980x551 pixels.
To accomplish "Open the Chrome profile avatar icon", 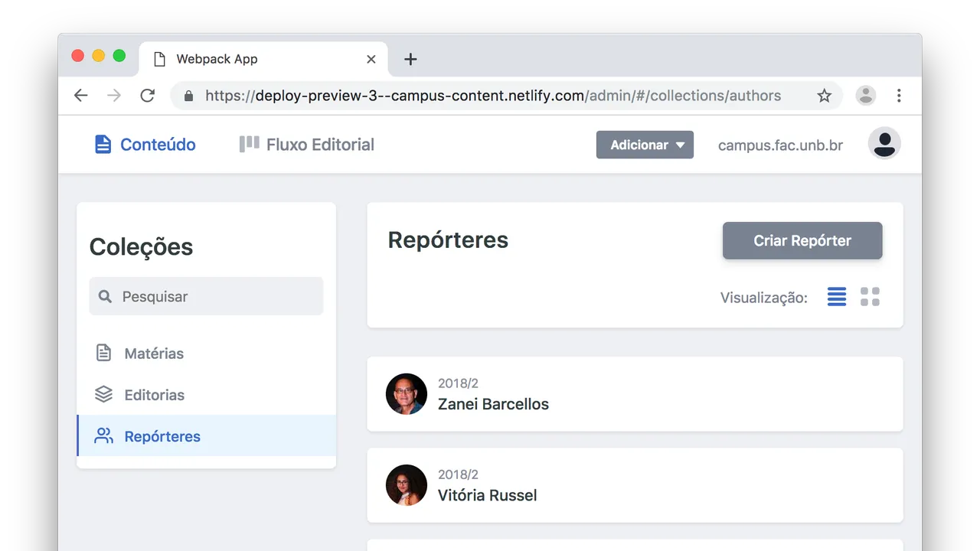I will [866, 96].
